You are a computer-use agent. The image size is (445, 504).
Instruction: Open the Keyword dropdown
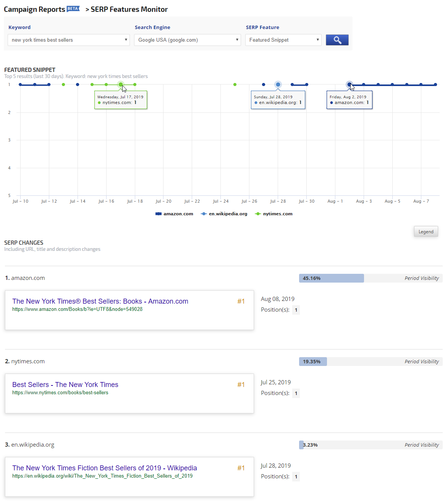point(69,40)
